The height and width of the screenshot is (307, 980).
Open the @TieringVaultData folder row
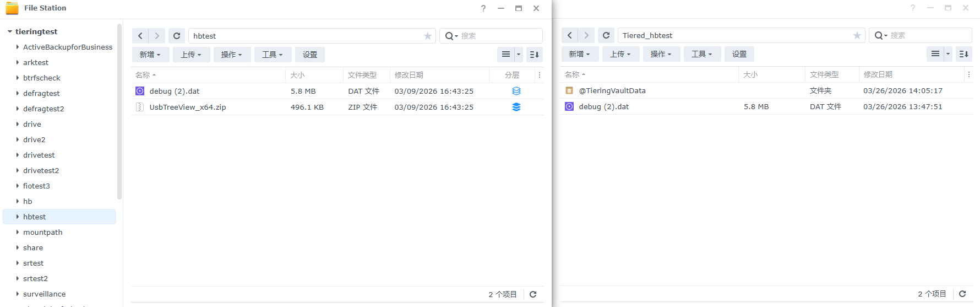(612, 90)
